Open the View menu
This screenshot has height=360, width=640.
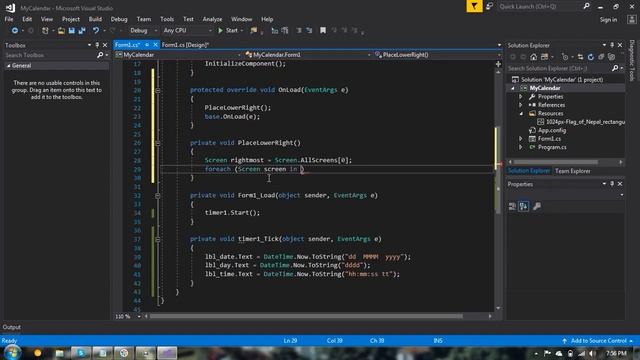pyautogui.click(x=47, y=19)
